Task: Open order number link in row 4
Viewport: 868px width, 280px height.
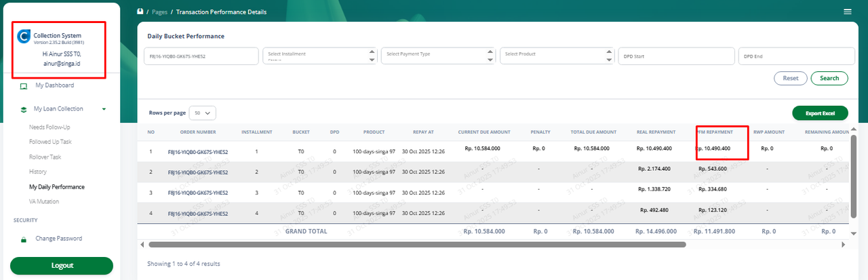Action: [x=198, y=213]
